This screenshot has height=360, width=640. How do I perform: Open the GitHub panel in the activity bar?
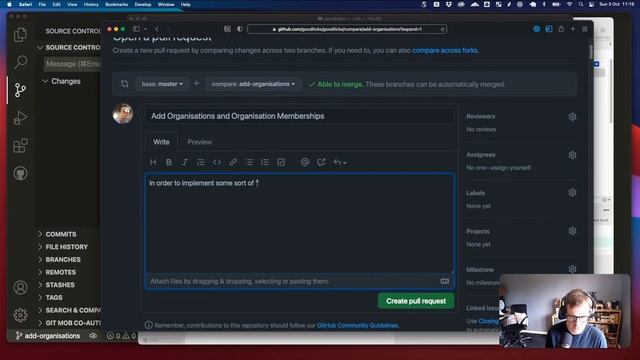20,173
